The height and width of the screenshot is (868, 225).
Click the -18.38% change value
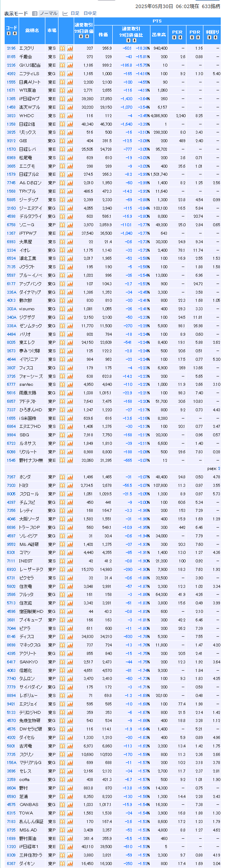[x=143, y=48]
